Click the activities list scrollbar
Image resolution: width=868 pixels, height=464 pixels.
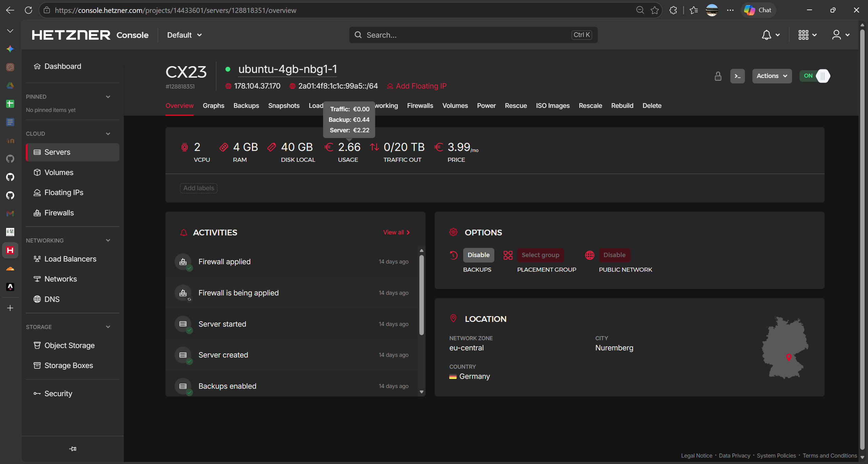[x=421, y=295]
